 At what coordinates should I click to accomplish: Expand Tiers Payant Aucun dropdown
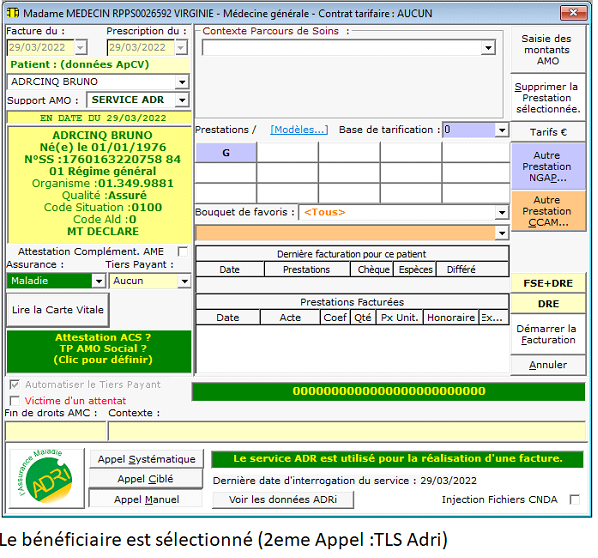[185, 281]
